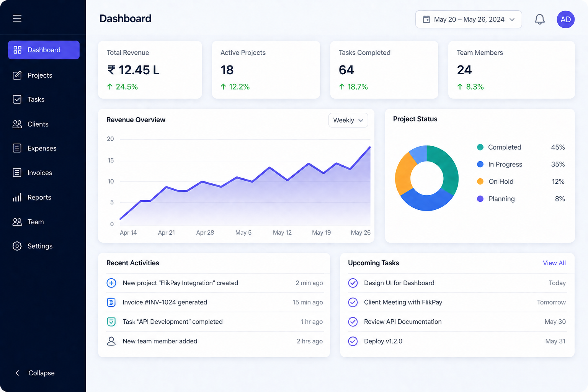
Task: Open the Active Projects card
Action: pyautogui.click(x=266, y=70)
